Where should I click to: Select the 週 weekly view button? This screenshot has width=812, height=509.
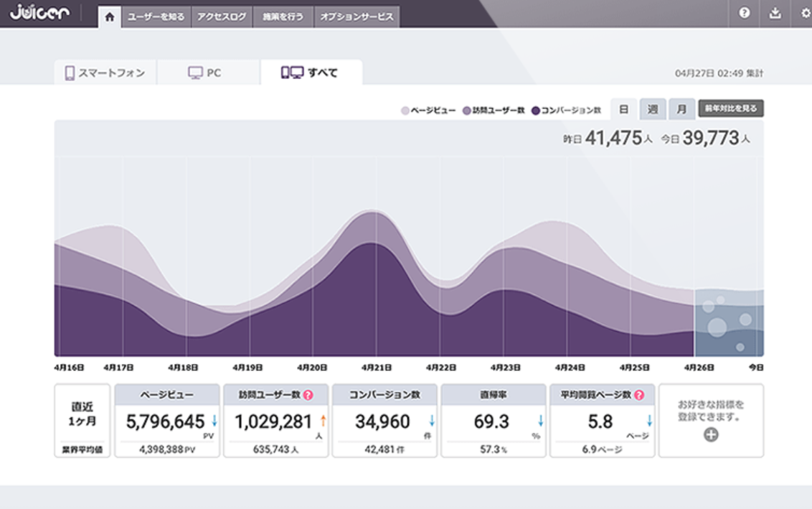tap(652, 109)
